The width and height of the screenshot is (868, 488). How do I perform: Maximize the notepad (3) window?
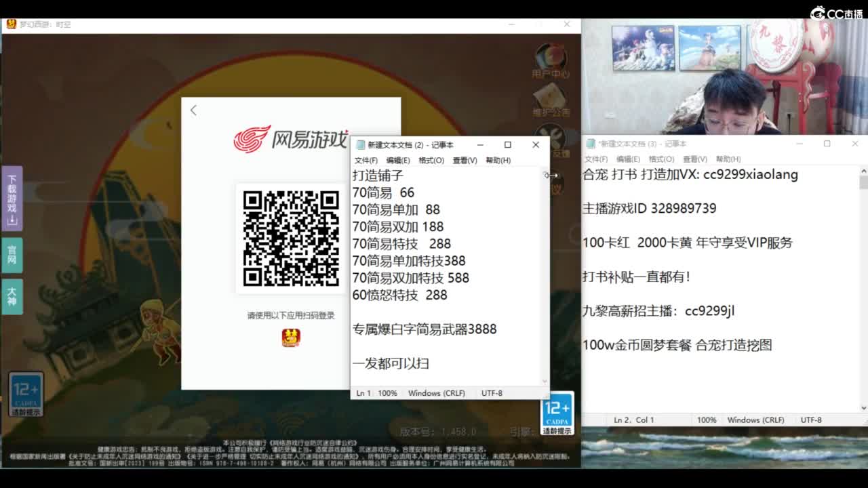827,144
